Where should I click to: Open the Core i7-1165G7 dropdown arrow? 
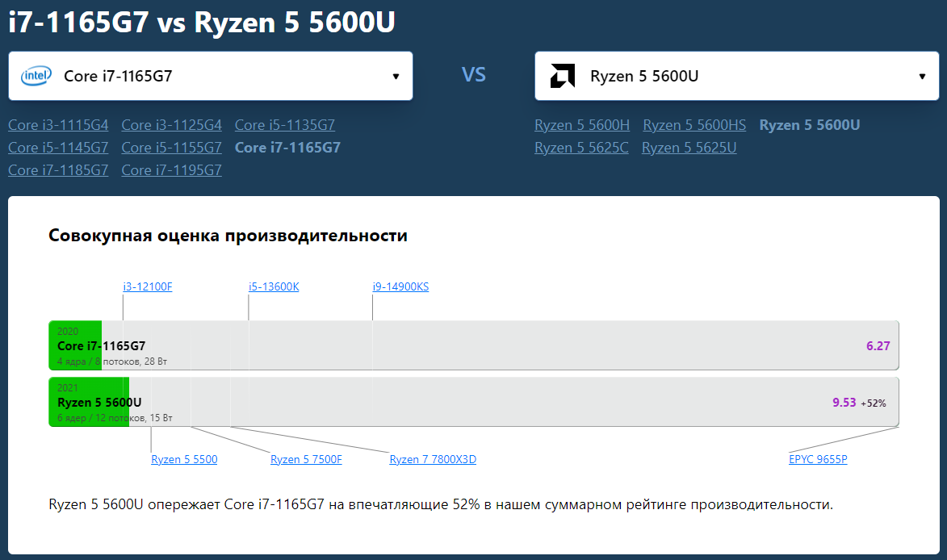pos(396,76)
